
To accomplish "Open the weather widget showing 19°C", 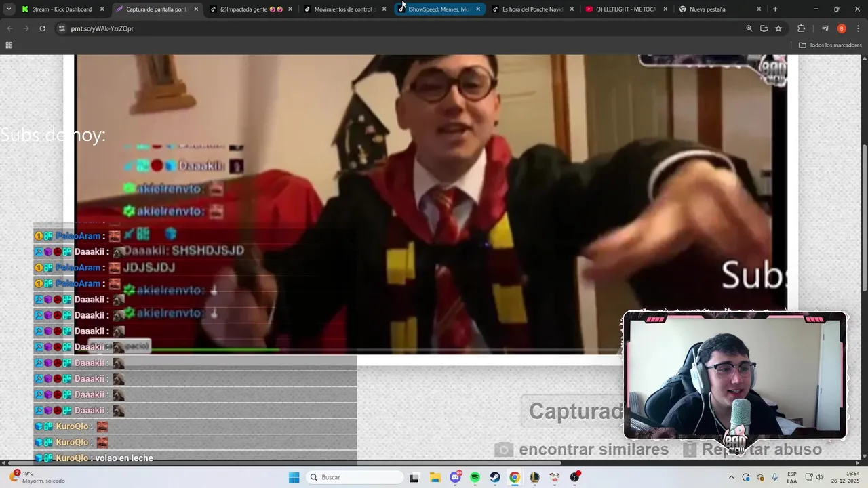I will tap(37, 477).
